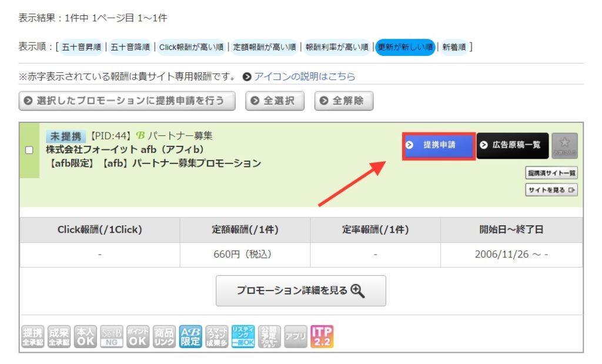Open 広告原稿一覧 list
The height and width of the screenshot is (364, 602).
(512, 145)
